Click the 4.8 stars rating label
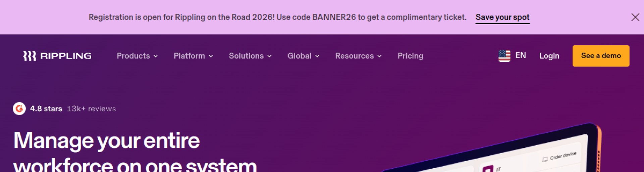The width and height of the screenshot is (644, 172). pyautogui.click(x=46, y=109)
